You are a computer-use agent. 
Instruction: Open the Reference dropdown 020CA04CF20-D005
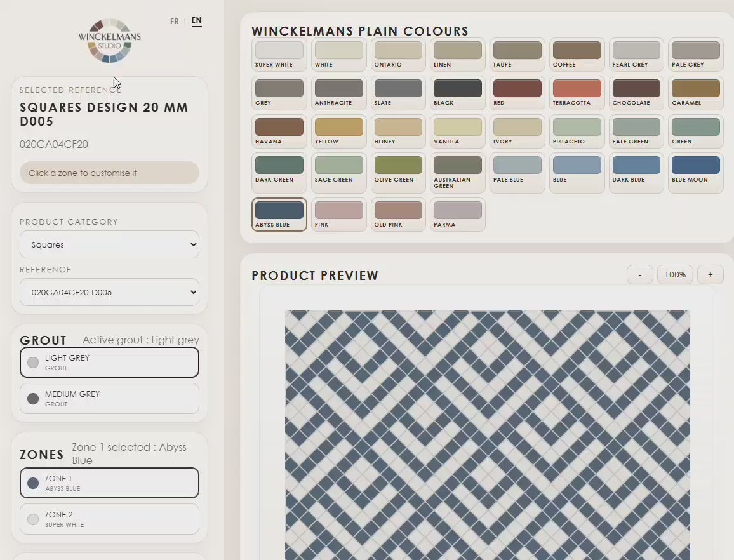[110, 292]
